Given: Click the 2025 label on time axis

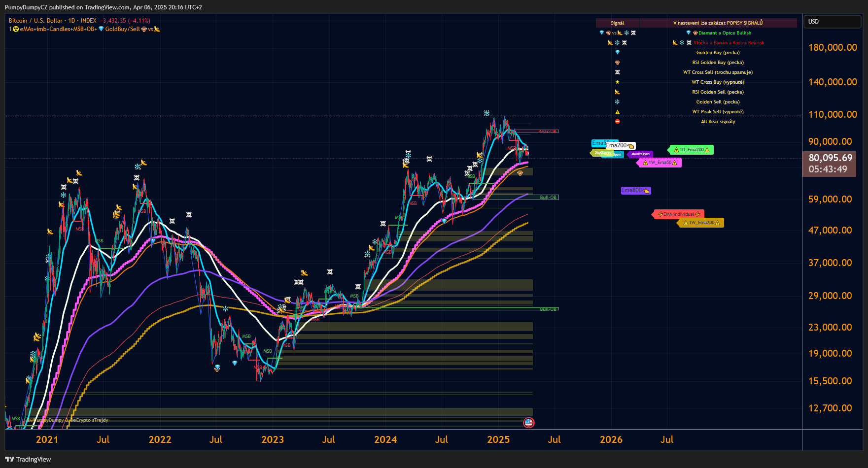Looking at the screenshot, I should 498,439.
